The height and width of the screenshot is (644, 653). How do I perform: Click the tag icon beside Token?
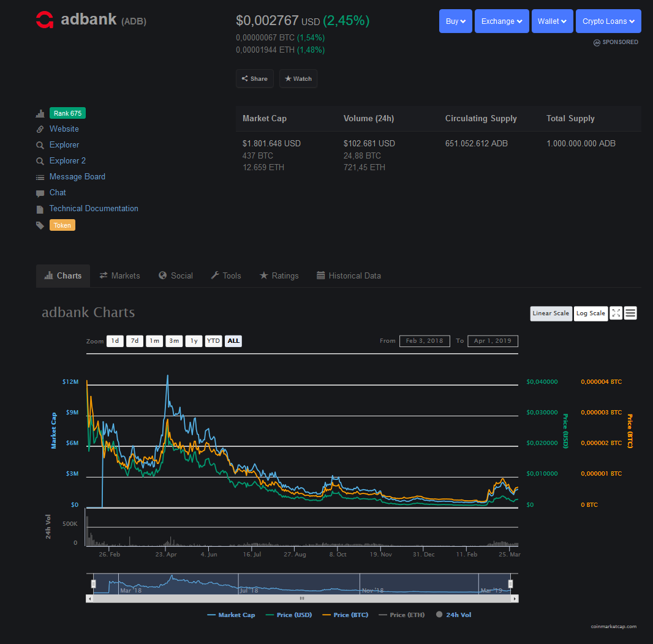coord(40,225)
